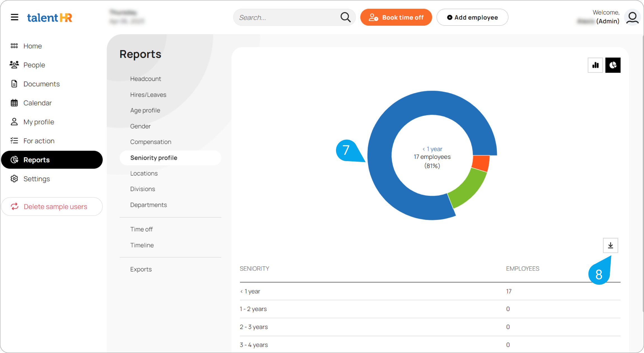Click the Calendar icon in sidebar
This screenshot has height=353, width=644.
14,103
